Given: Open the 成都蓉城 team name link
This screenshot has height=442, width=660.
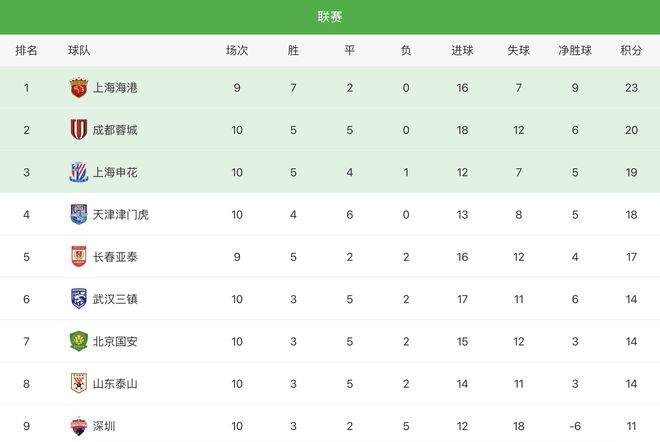Looking at the screenshot, I should pos(115,130).
